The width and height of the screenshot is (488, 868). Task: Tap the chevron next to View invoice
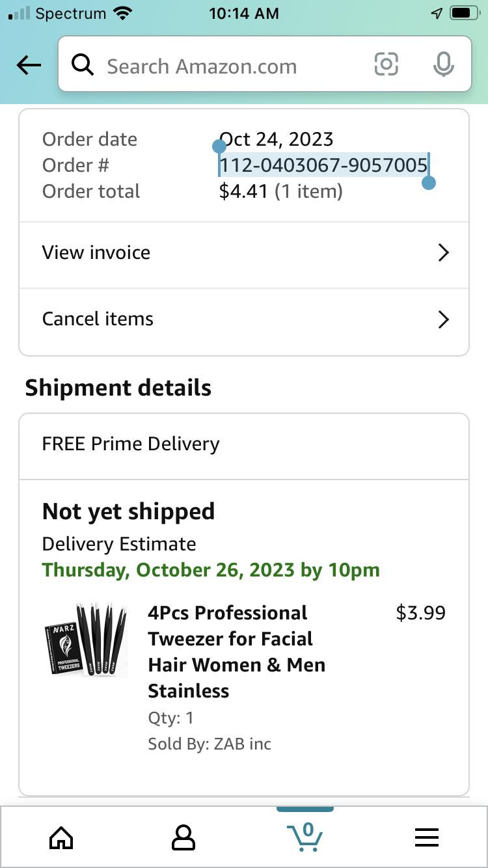443,252
